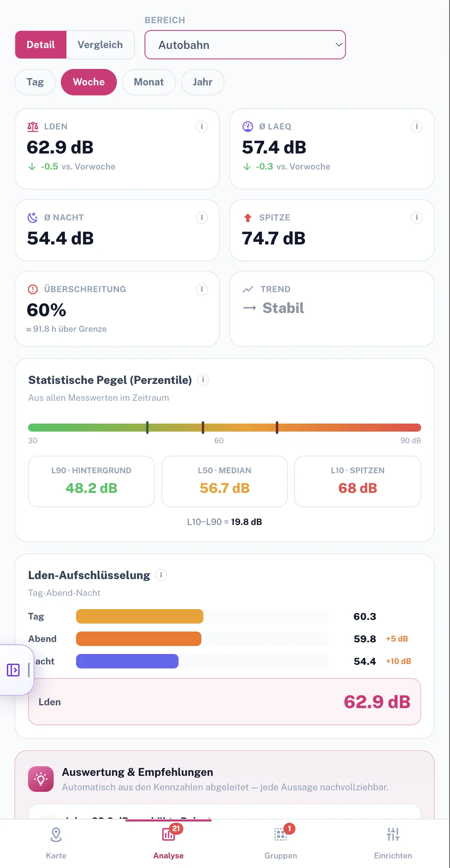This screenshot has width=450, height=868.
Task: Open info for the ÜBERSCHREITUNG card
Action: click(x=202, y=289)
